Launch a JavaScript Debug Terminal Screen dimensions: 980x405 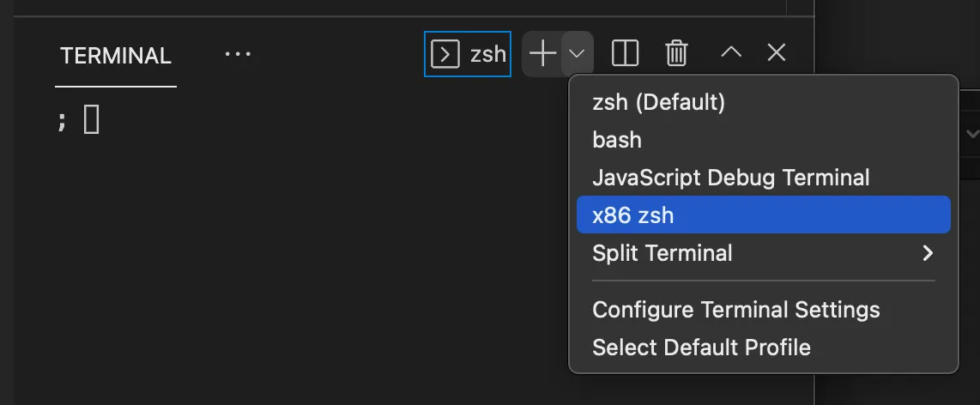[x=730, y=178]
